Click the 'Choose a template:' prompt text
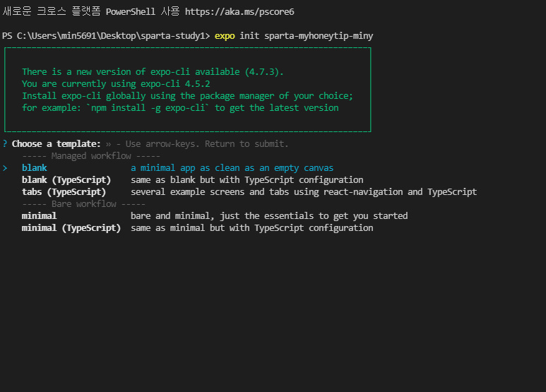546x392 pixels. (56, 144)
